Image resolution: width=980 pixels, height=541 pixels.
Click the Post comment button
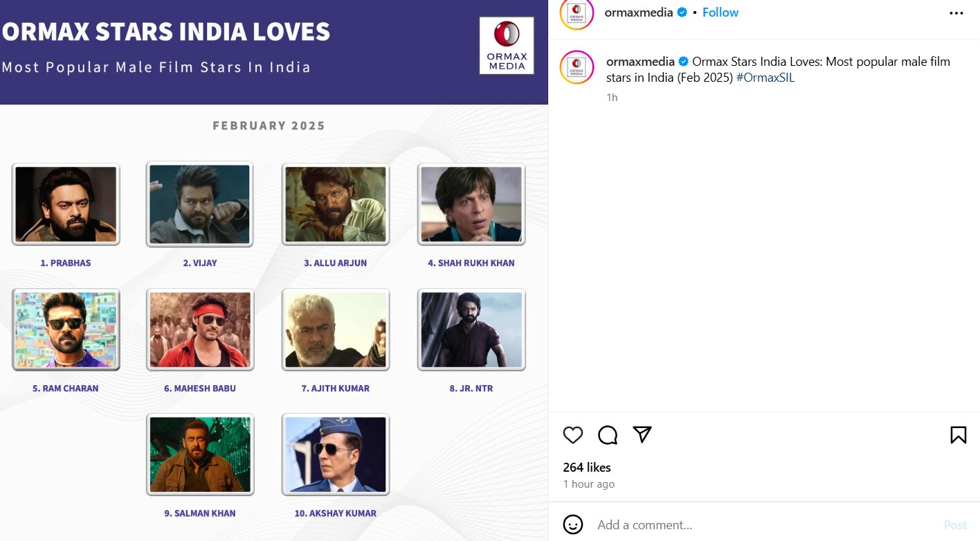click(955, 524)
